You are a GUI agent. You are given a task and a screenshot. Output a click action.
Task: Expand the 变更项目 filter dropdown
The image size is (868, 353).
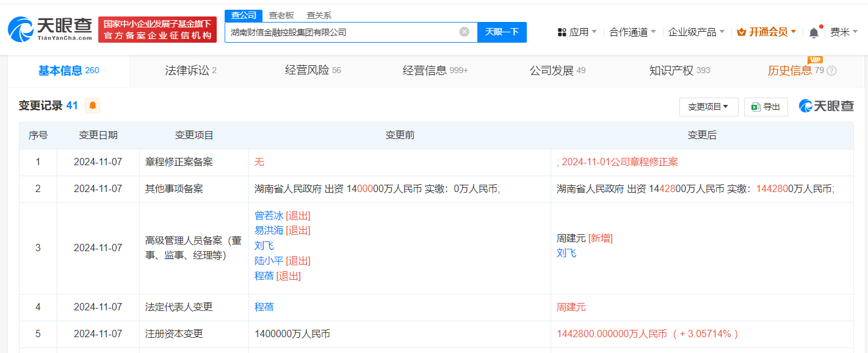coord(708,107)
